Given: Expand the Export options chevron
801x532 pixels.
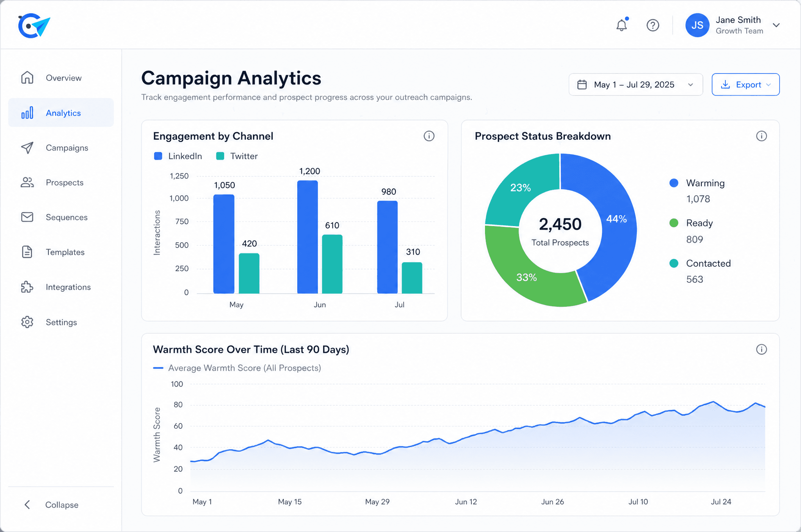Looking at the screenshot, I should click(x=769, y=85).
